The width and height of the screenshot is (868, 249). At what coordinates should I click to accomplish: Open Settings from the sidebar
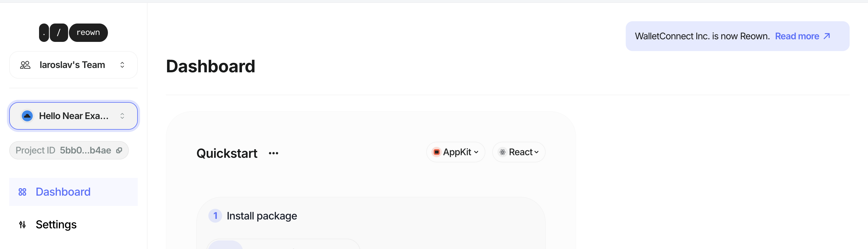tap(56, 225)
